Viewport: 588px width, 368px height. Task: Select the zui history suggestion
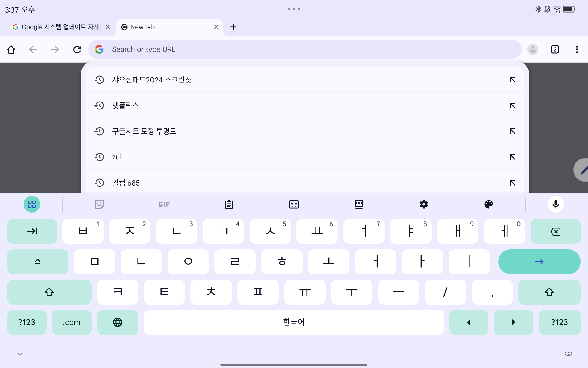point(305,157)
